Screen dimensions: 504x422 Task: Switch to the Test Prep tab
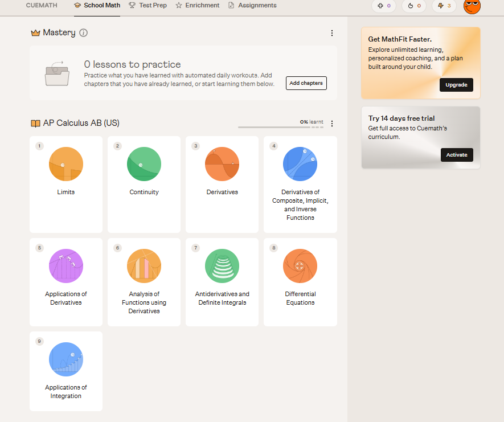(x=148, y=6)
